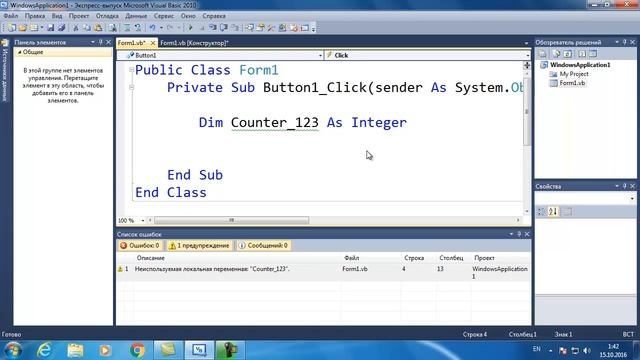Open Google Chrome from the taskbar
This screenshot has width=640, height=360.
[138, 350]
